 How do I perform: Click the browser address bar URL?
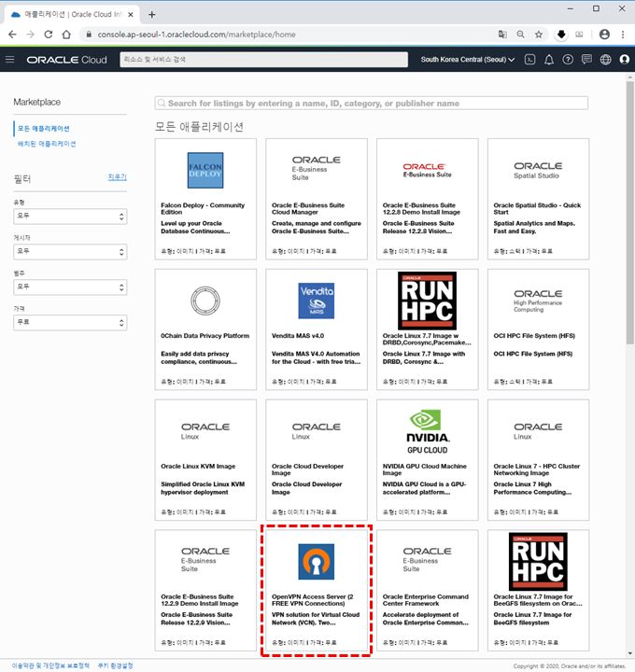pos(196,35)
